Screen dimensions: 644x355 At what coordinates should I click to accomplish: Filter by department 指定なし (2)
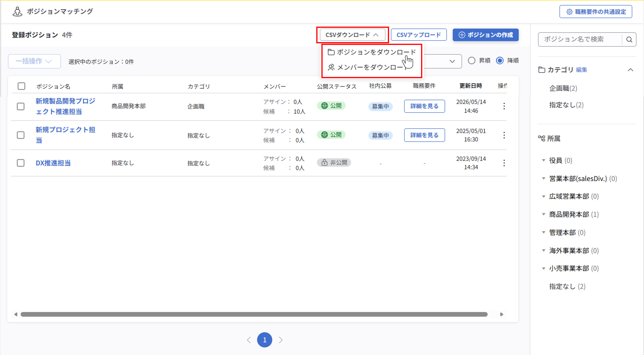567,286
